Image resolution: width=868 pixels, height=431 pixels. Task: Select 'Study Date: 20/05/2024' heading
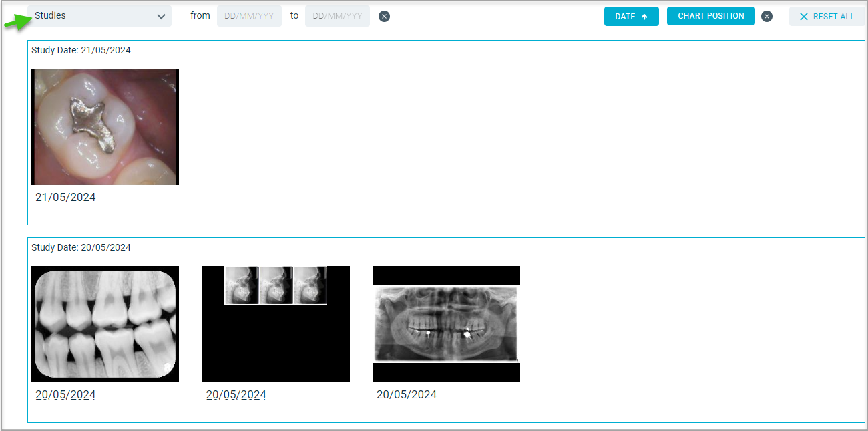coord(81,247)
